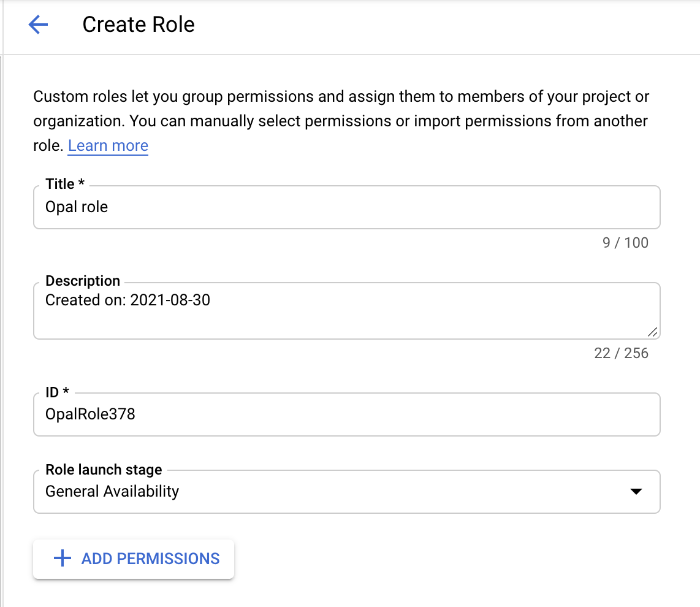The height and width of the screenshot is (607, 700).
Task: Click the custom roles intro paragraph
Action: pos(341,121)
